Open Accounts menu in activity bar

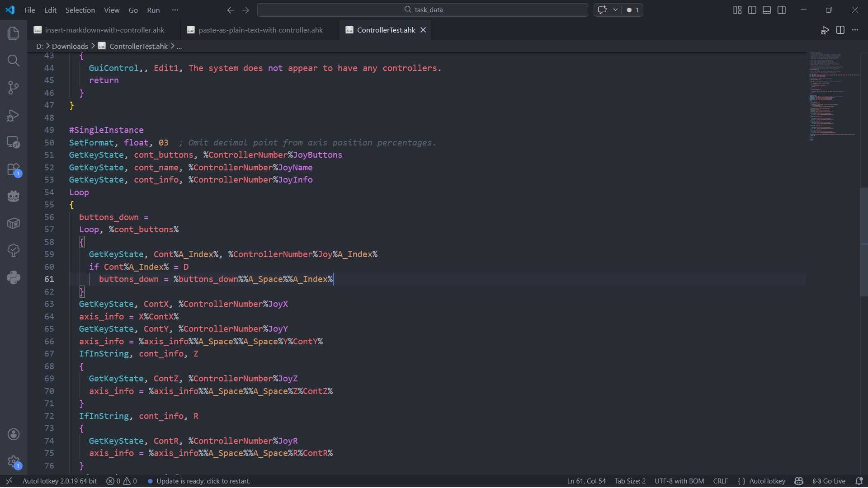click(x=14, y=434)
